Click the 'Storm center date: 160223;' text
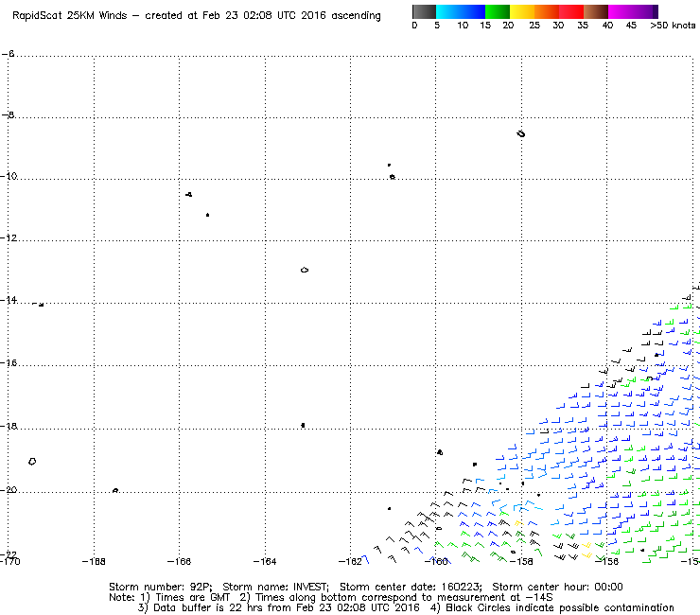The image size is (700, 615). point(411,587)
